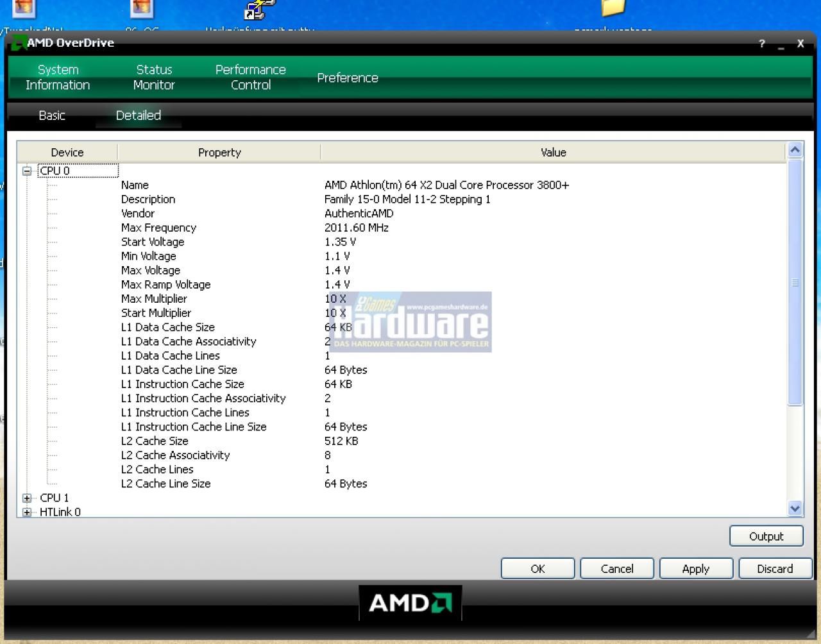Viewport: 821px width, 644px height.
Task: Select the Detailed sub-tab
Action: click(x=139, y=115)
